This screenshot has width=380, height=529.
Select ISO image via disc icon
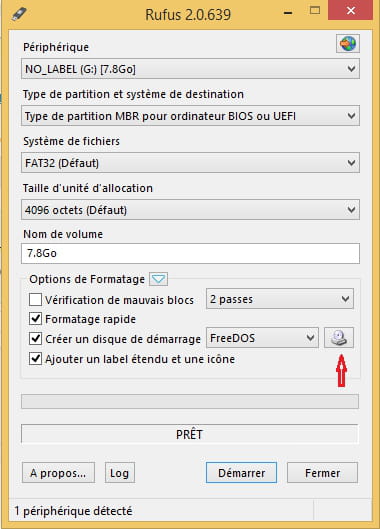coord(339,338)
